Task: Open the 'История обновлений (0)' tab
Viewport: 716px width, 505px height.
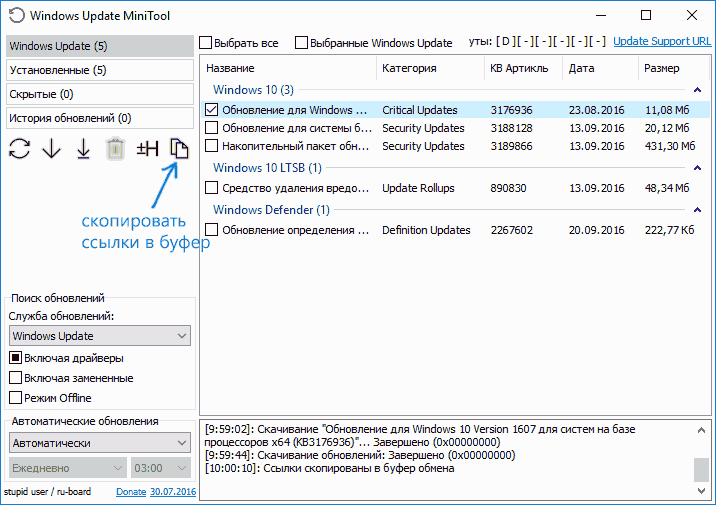Action: click(100, 118)
